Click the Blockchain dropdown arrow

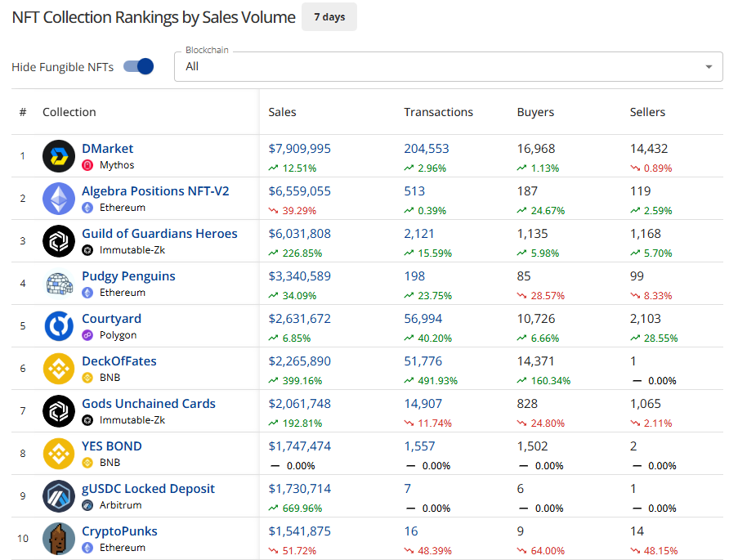tap(709, 67)
